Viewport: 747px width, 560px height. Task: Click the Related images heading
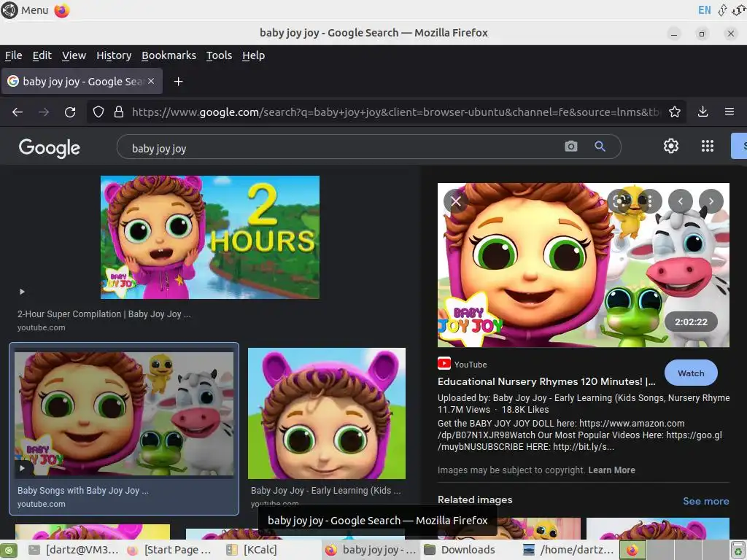(x=475, y=499)
